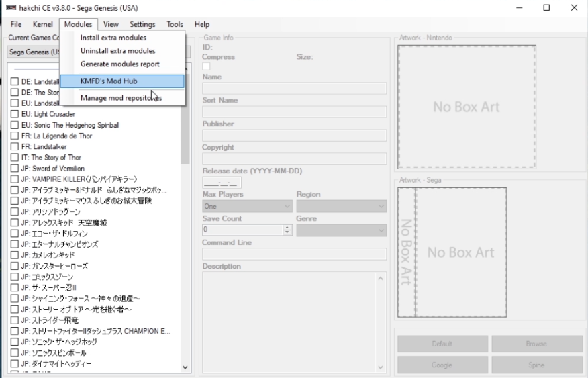The height and width of the screenshot is (378, 588).
Task: Select JP: Sword of Vermilion game row
Action: (53, 169)
